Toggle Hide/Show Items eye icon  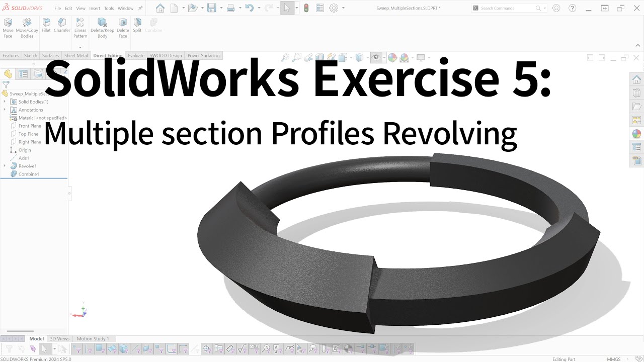(x=375, y=57)
